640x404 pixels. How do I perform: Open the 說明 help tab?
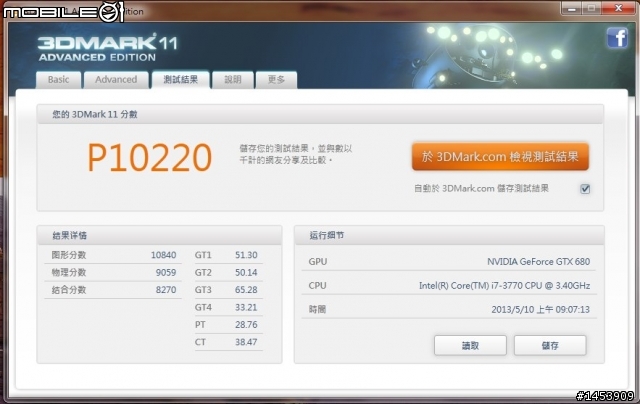tap(233, 80)
